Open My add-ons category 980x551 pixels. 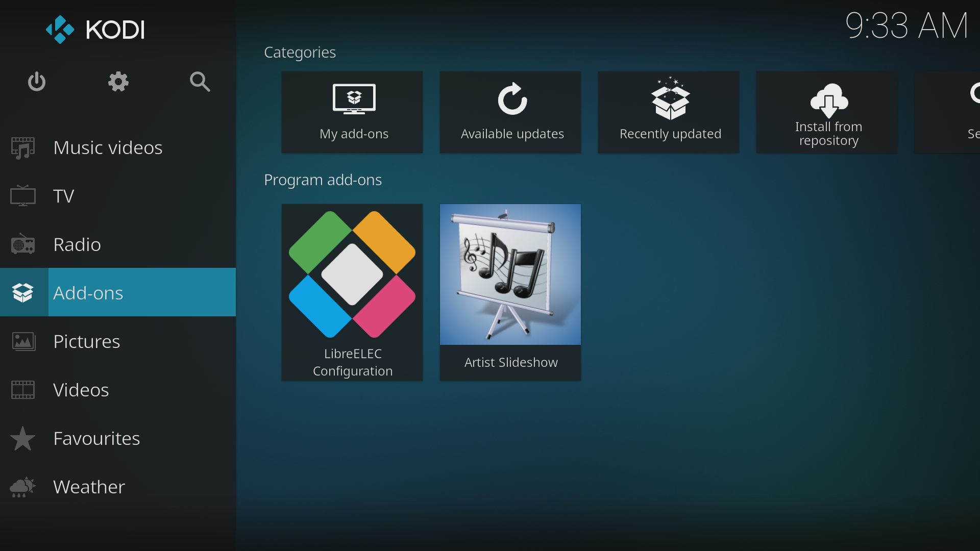352,112
